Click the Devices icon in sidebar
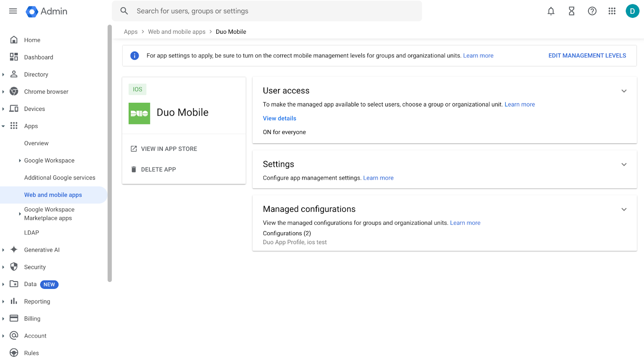Viewport: 644px width, 360px height. pos(14,108)
